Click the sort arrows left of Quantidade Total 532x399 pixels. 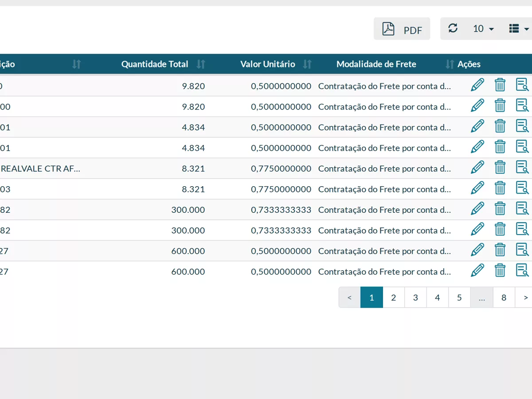77,64
